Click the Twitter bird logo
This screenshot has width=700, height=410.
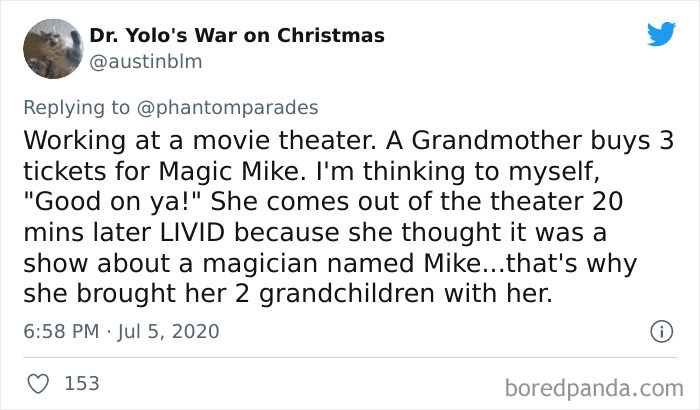[x=660, y=35]
